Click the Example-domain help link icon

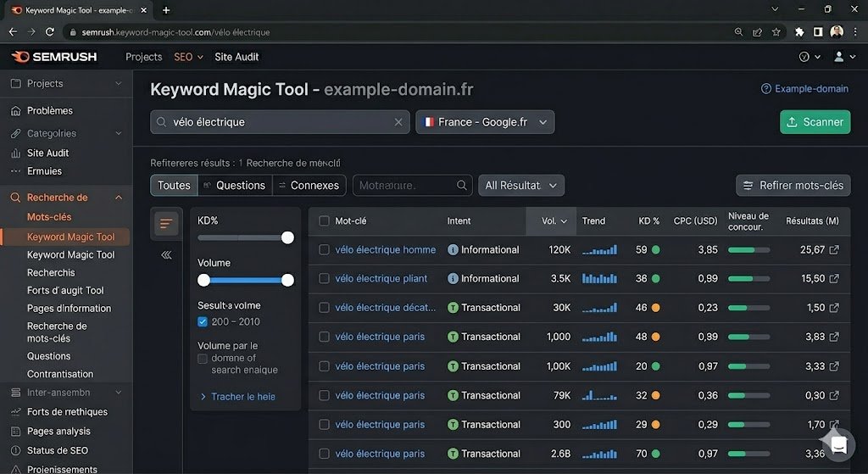coord(766,88)
